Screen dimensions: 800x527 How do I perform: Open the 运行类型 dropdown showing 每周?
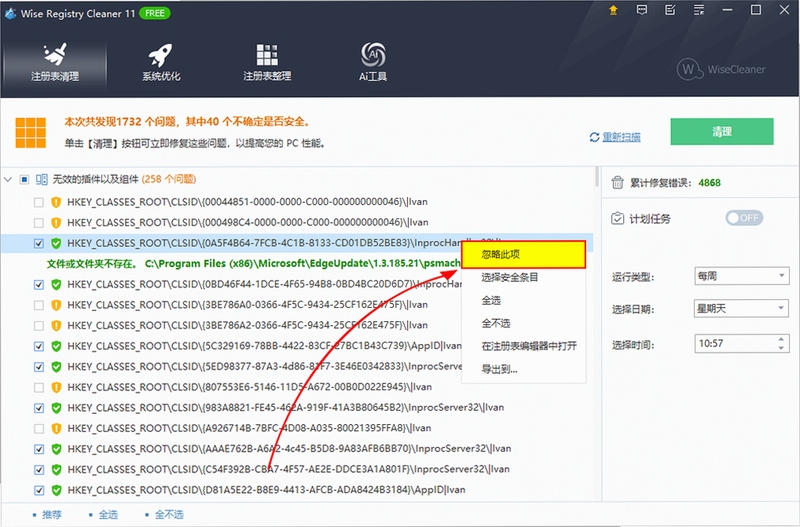point(741,276)
